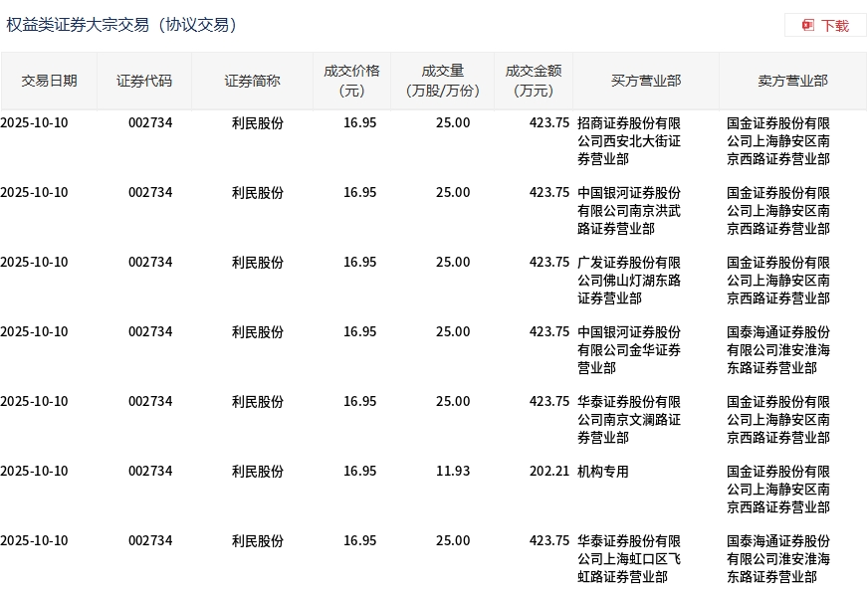Click 利民股份 name in 机构专用 row

(x=258, y=471)
